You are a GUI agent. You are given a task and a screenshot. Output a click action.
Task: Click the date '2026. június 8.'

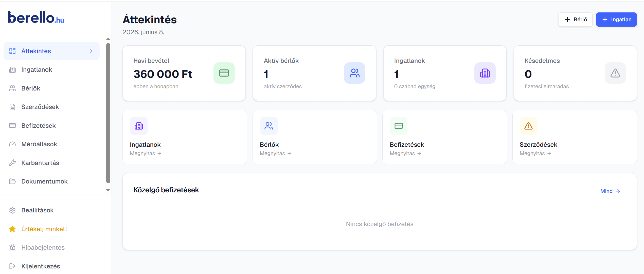143,32
